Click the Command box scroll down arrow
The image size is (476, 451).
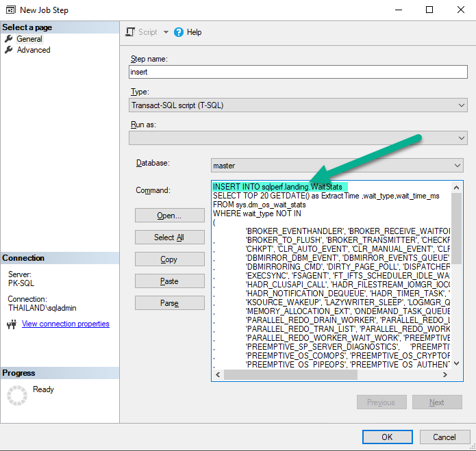[456, 363]
